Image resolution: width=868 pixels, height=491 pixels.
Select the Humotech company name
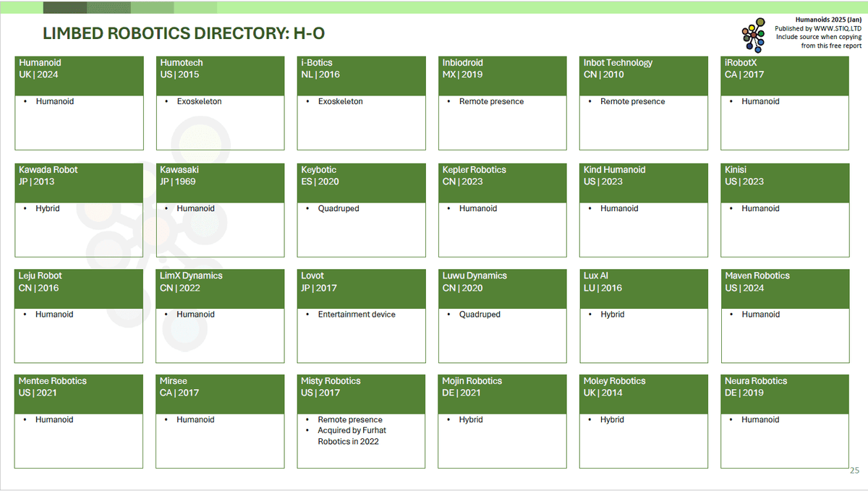pos(182,63)
